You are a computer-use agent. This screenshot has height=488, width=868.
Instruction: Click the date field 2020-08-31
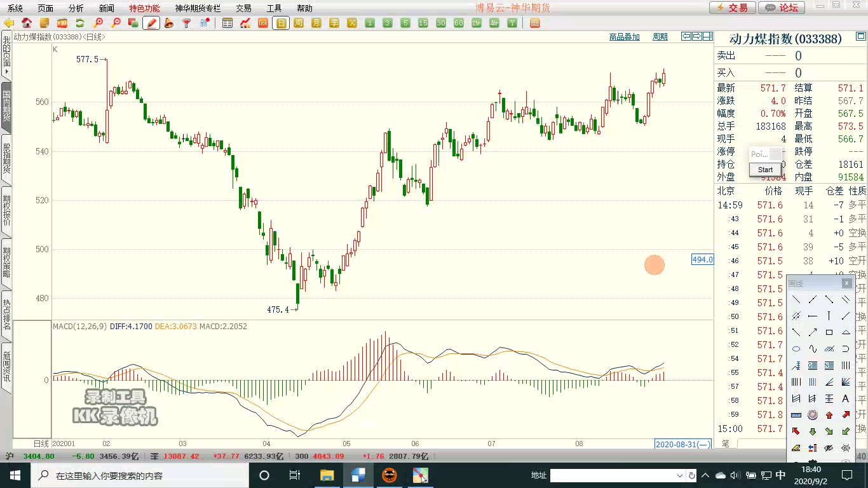[683, 444]
